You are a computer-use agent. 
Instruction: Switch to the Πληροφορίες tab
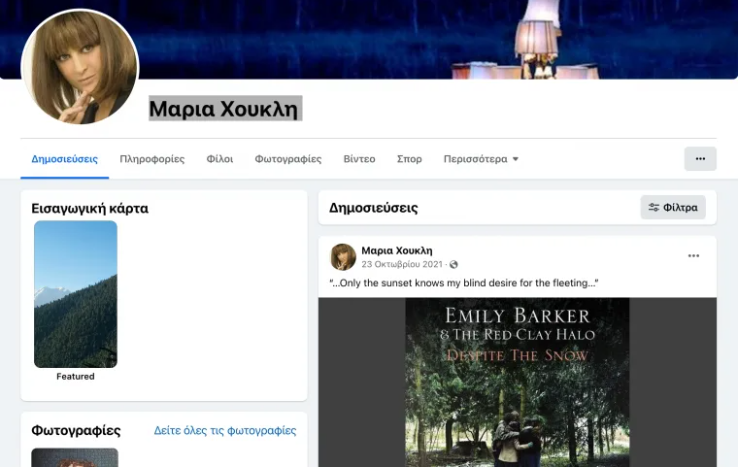pos(152,159)
